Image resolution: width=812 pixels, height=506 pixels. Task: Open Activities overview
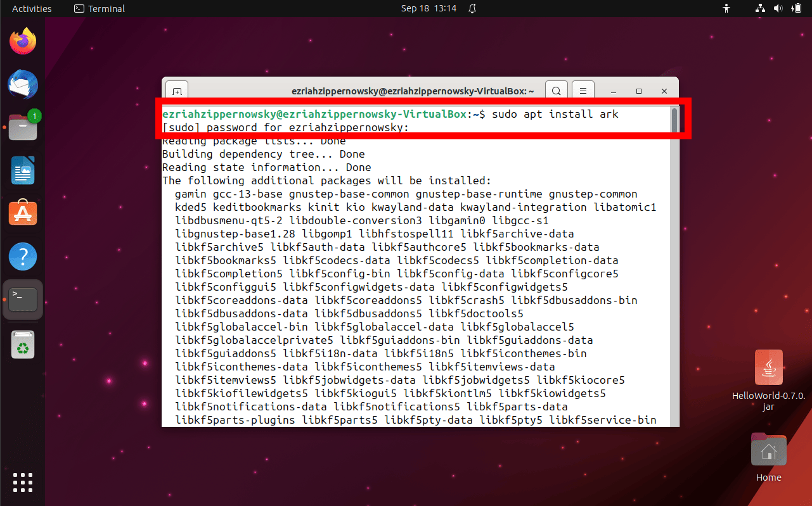[32, 8]
